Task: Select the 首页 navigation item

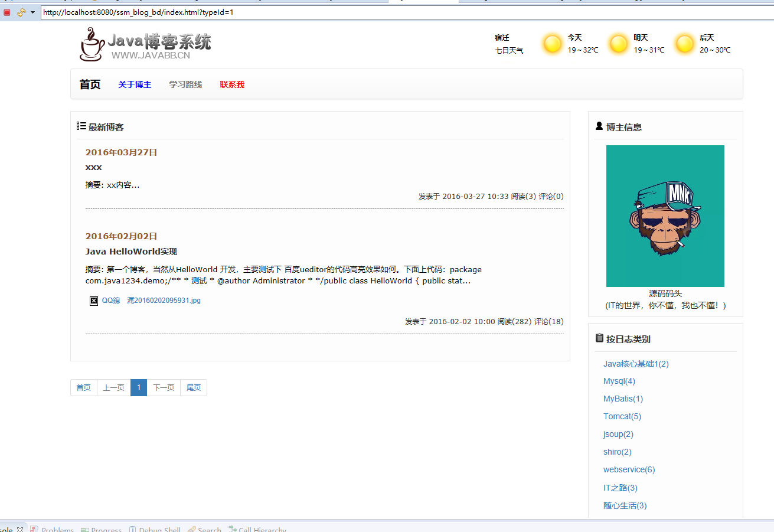Action: point(90,84)
